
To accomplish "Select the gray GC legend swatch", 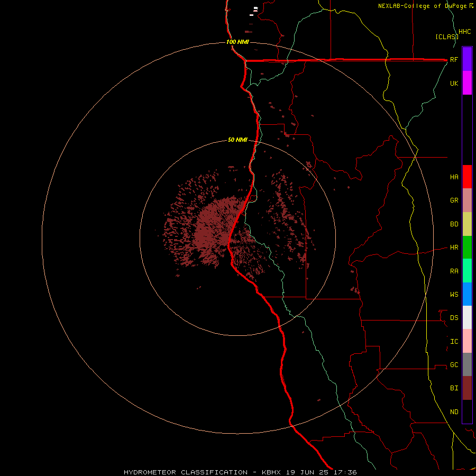I will point(467,364).
